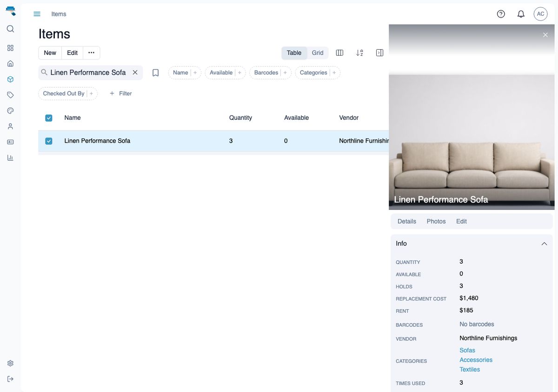Go to the home icon in the sidebar
This screenshot has height=392, width=558.
(x=10, y=64)
